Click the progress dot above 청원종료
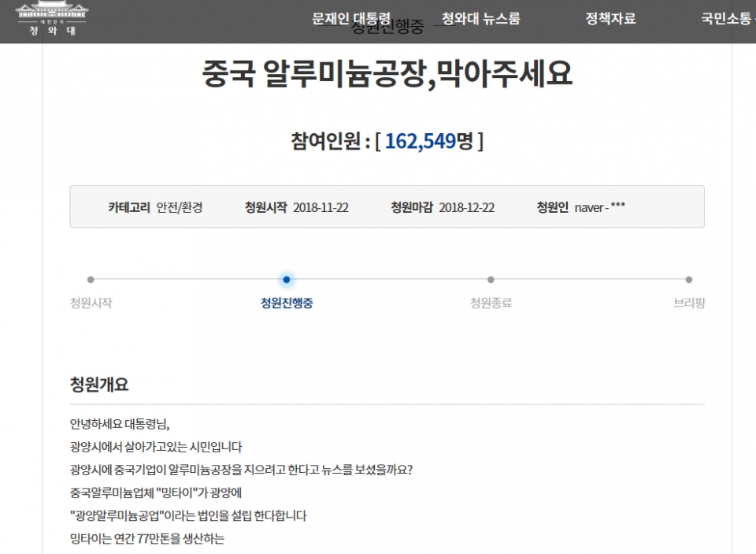 [491, 279]
